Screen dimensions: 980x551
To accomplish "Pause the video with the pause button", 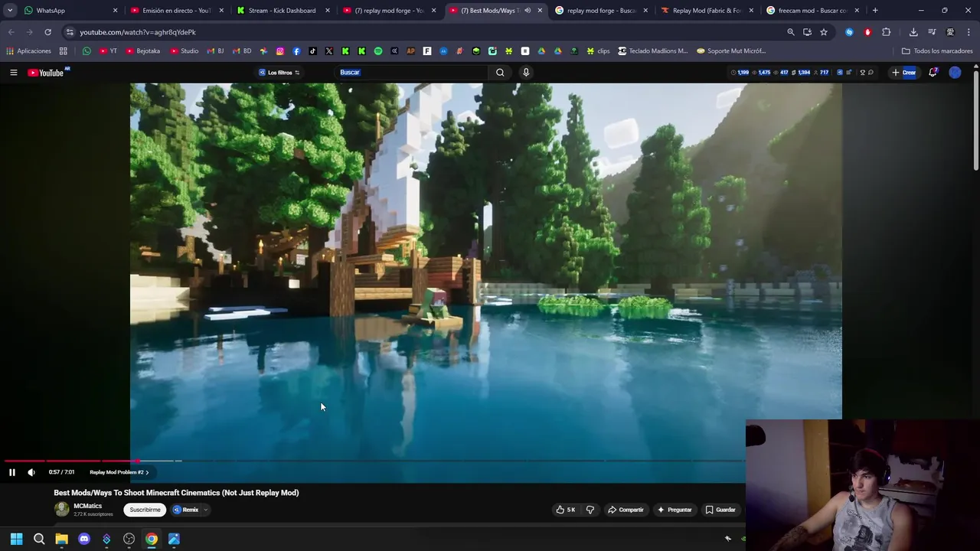I will [x=12, y=472].
